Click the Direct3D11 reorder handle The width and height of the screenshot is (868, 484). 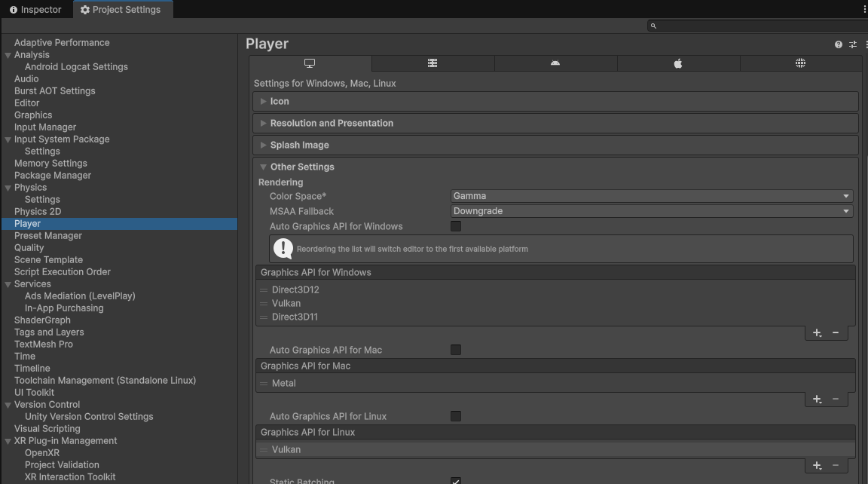[x=264, y=317]
